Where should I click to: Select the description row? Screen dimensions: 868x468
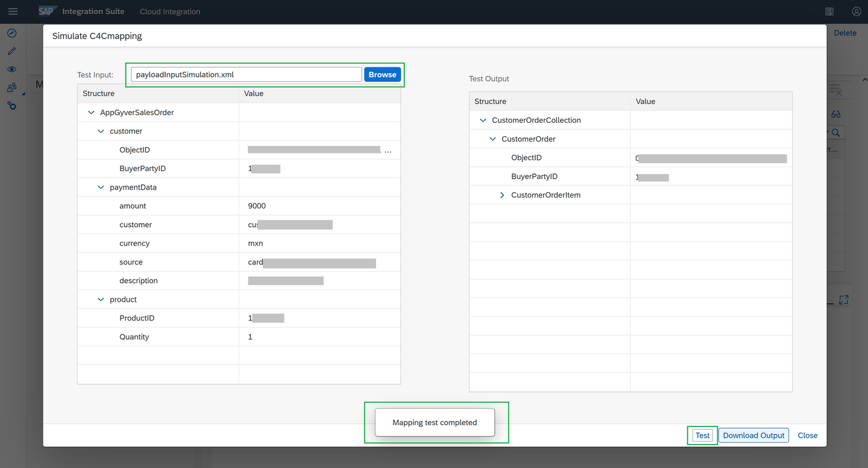[239, 281]
